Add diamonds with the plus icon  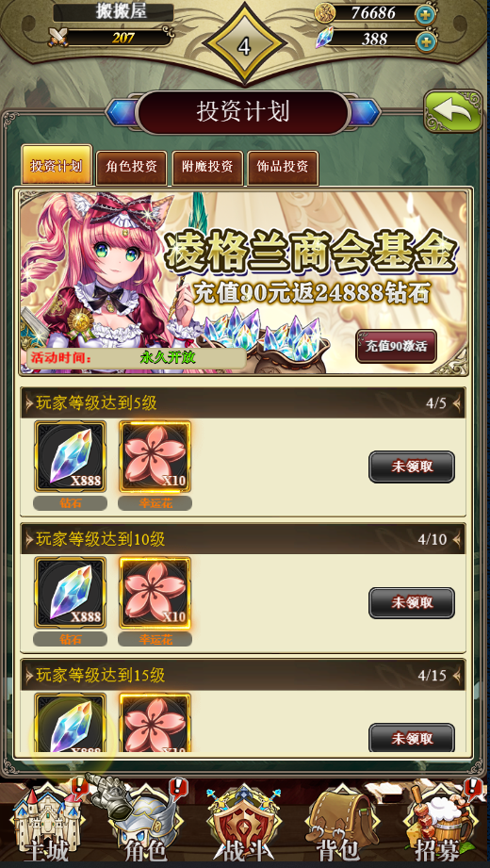(x=425, y=41)
